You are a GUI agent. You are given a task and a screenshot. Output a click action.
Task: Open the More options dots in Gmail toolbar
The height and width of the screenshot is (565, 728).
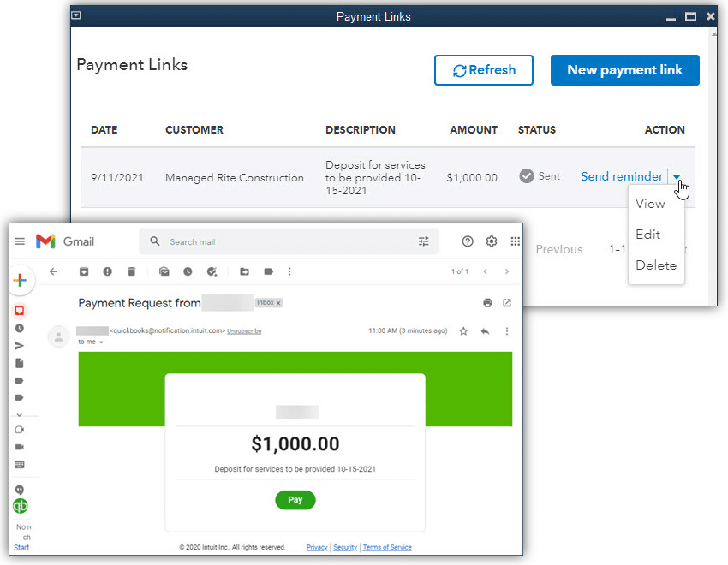[x=289, y=271]
